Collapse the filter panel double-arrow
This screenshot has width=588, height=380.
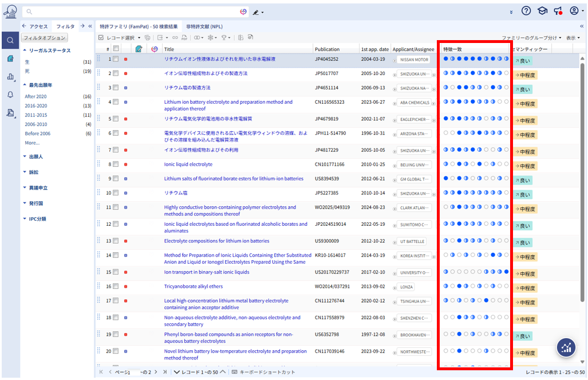pyautogui.click(x=90, y=26)
